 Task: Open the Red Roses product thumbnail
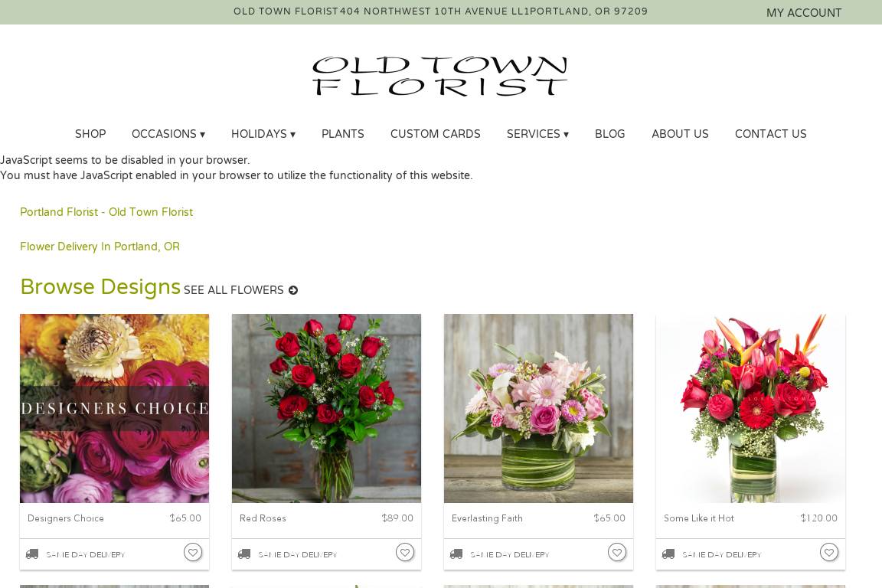[326, 408]
